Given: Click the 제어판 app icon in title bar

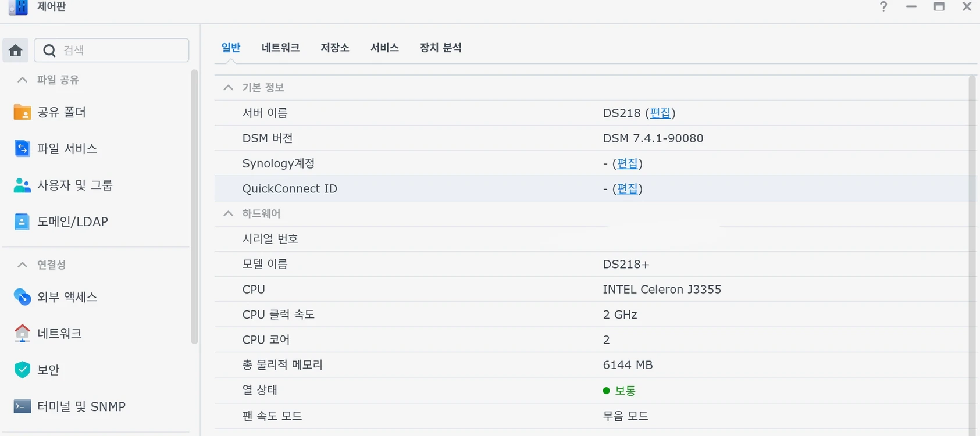Looking at the screenshot, I should (18, 7).
